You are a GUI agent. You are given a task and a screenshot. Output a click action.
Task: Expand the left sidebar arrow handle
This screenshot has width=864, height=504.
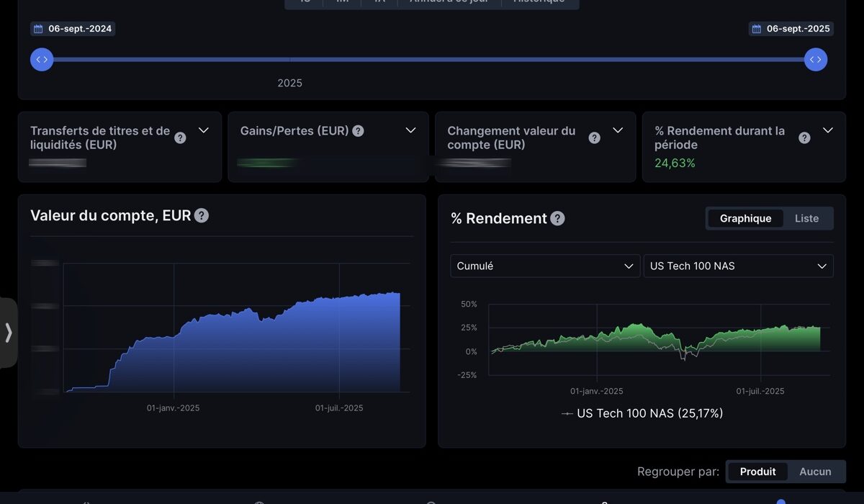9,332
